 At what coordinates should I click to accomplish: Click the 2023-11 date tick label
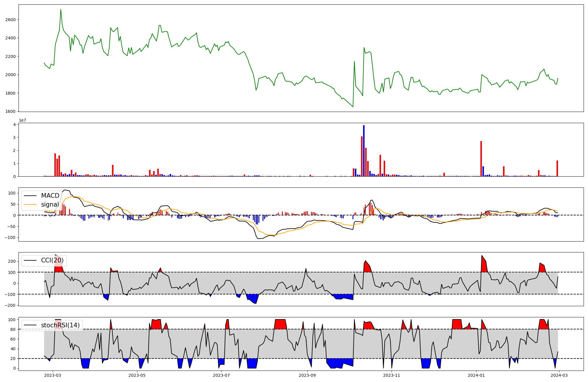[x=392, y=375]
